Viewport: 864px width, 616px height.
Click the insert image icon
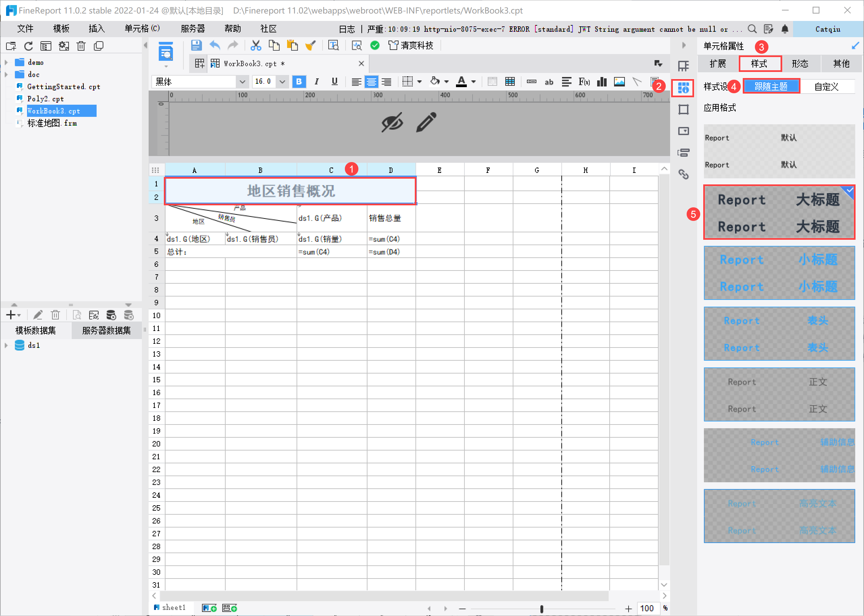[619, 81]
